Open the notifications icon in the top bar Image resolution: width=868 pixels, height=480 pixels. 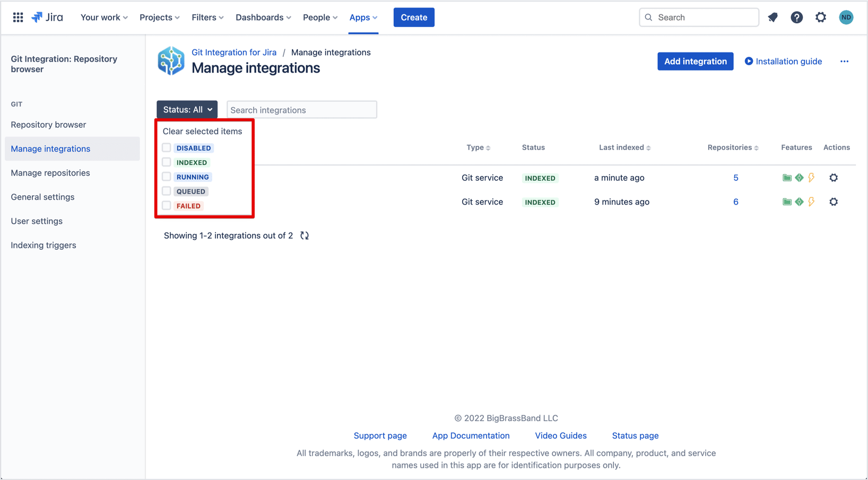tap(773, 18)
